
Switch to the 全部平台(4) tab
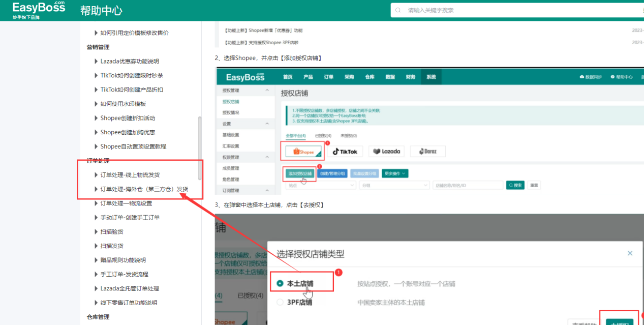pyautogui.click(x=295, y=136)
